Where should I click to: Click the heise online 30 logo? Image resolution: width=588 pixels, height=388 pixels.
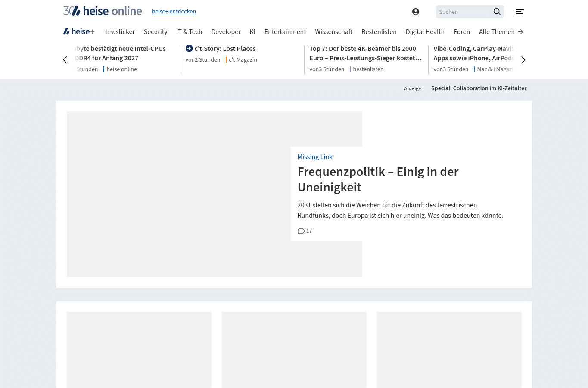coord(103,11)
